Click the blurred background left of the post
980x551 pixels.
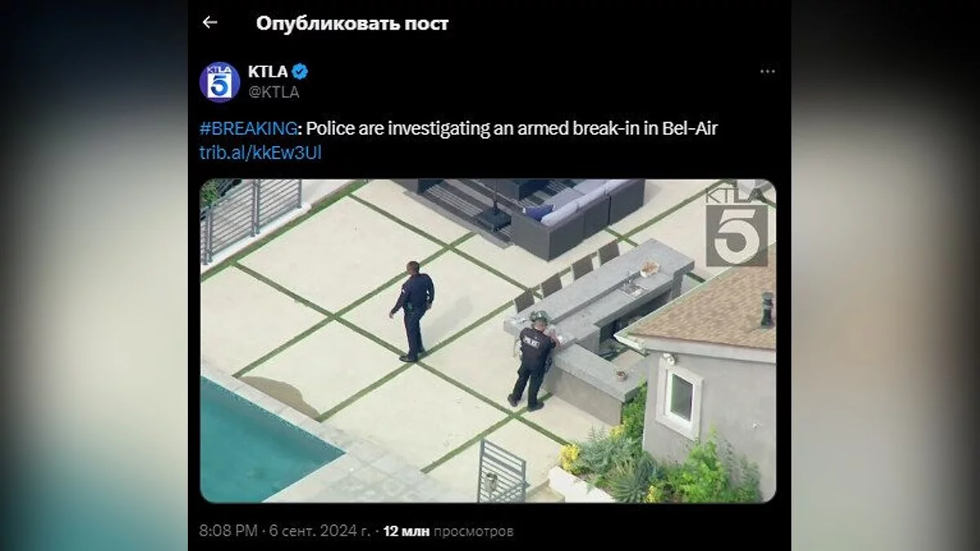pos(94,275)
